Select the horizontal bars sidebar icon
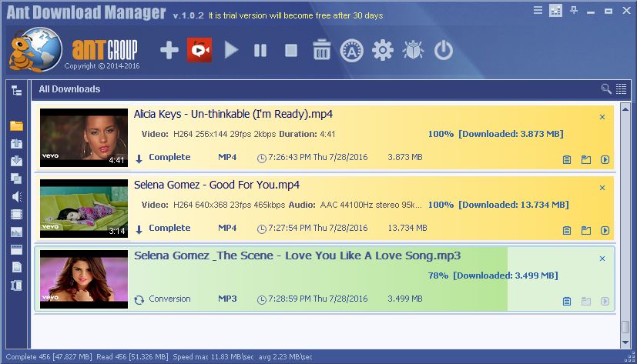Screen dimensions: 637x364 coord(17,249)
